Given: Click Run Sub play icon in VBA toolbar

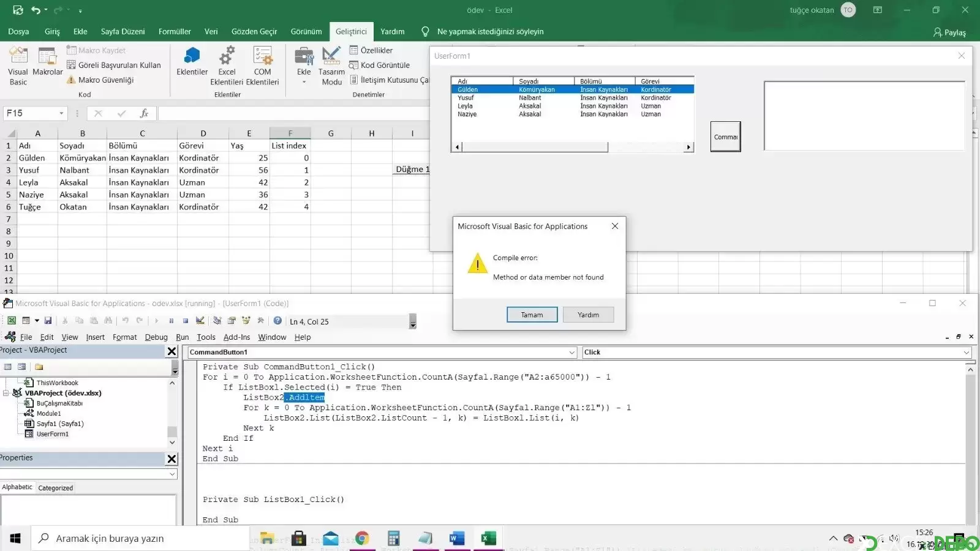Looking at the screenshot, I should click(156, 321).
